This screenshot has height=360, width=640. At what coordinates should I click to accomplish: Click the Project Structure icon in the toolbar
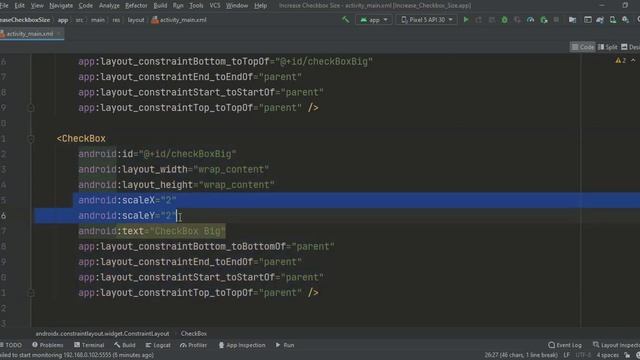click(588, 20)
